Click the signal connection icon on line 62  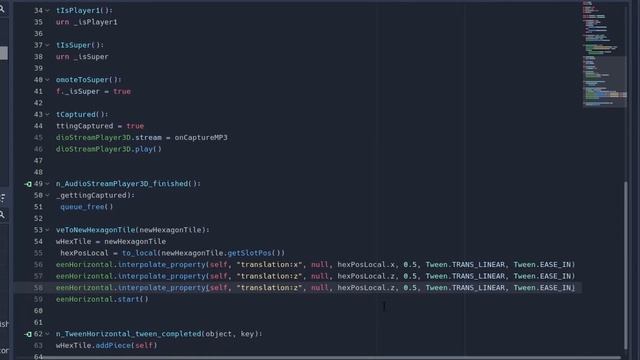(x=28, y=334)
